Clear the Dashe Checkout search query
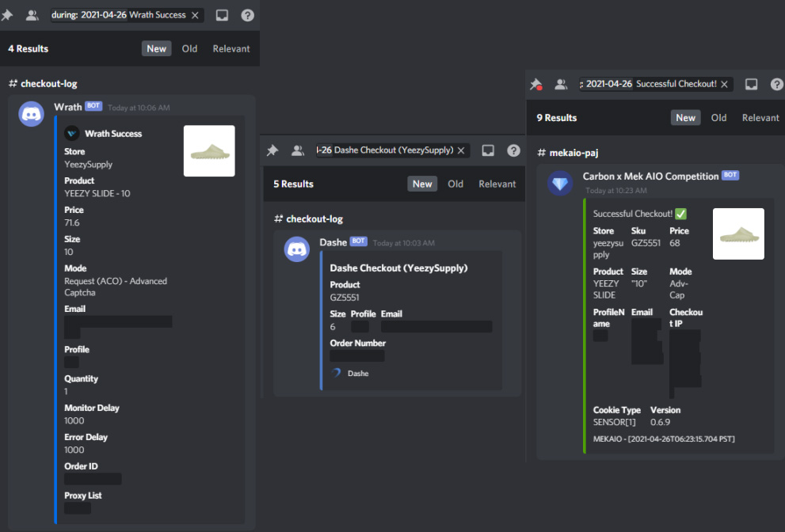 (x=461, y=150)
